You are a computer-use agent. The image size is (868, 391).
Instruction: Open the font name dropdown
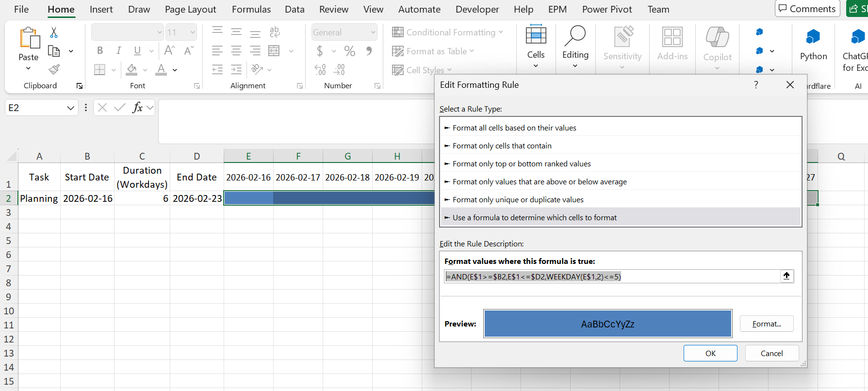click(x=160, y=33)
